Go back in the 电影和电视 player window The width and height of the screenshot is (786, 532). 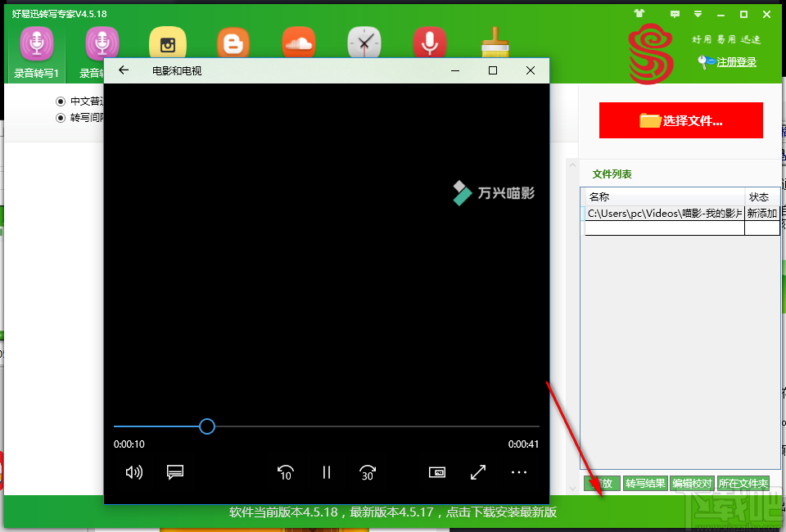click(x=124, y=70)
